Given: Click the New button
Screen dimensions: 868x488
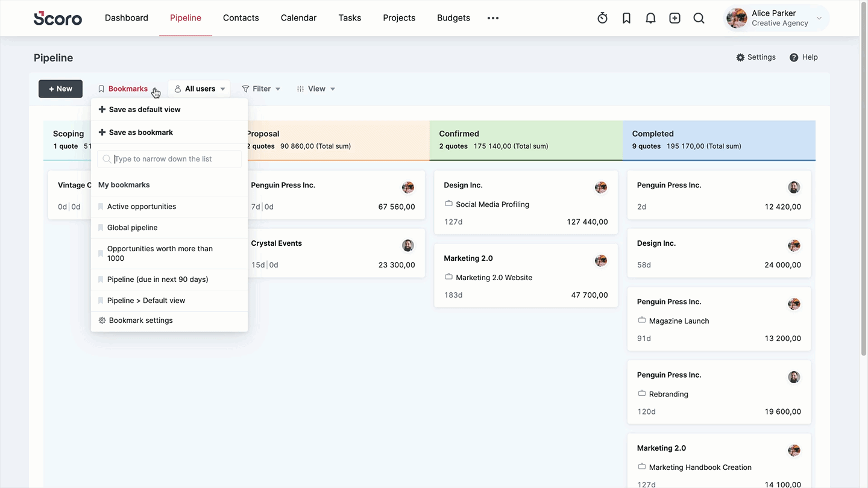Looking at the screenshot, I should (x=60, y=89).
